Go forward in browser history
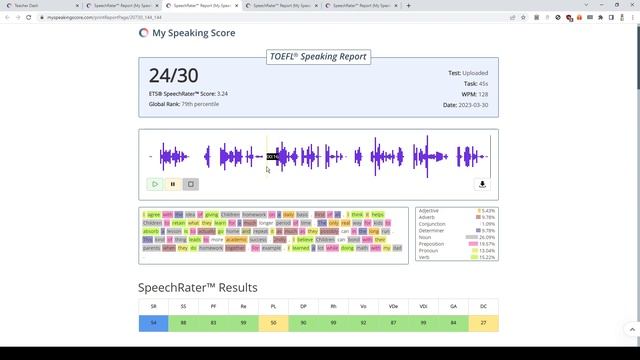Image resolution: width=640 pixels, height=360 pixels. [x=18, y=18]
